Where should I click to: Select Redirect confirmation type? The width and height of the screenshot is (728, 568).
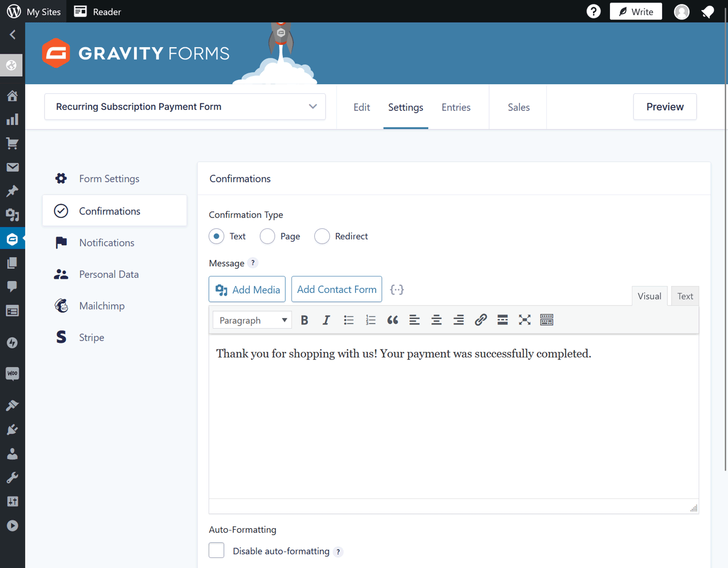click(x=322, y=236)
